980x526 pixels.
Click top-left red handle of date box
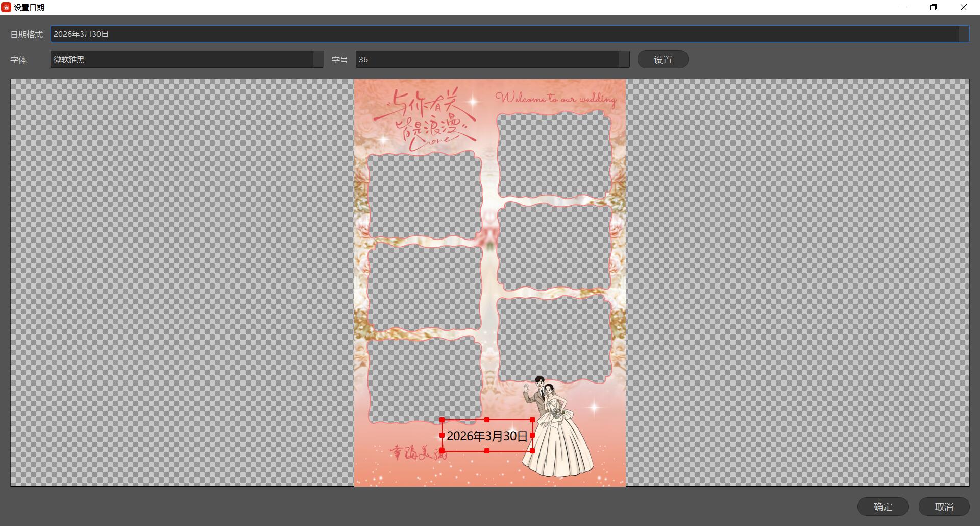tap(442, 420)
